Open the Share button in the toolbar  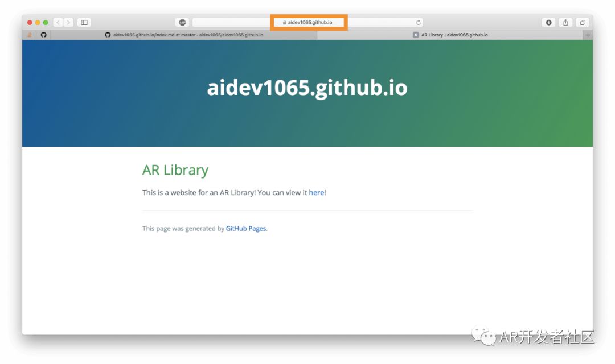(565, 22)
